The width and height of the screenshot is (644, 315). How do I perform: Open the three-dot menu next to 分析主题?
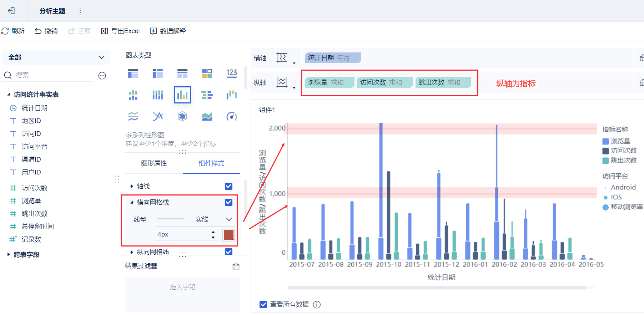(80, 11)
